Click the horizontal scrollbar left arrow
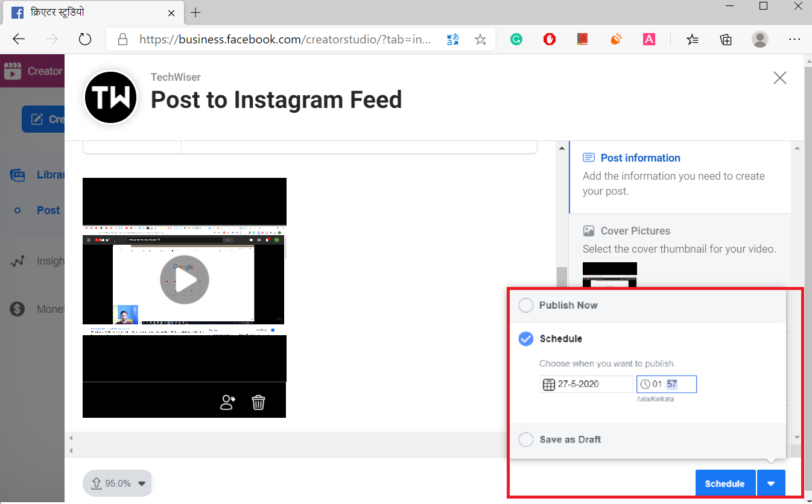The height and width of the screenshot is (504, 812). [71, 438]
